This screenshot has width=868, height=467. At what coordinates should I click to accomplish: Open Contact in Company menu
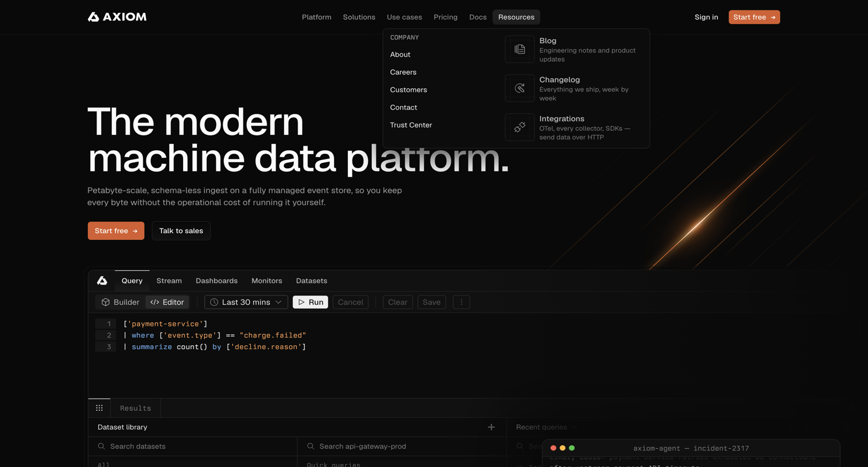pos(404,107)
